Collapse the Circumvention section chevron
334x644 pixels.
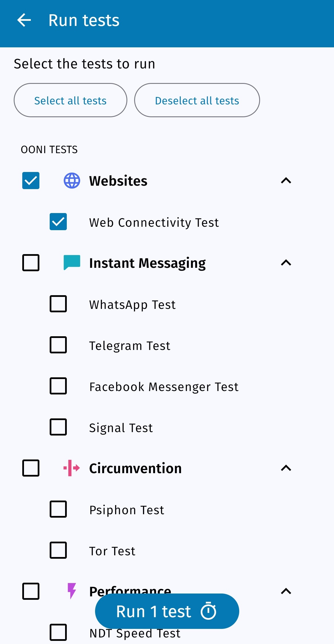point(286,468)
